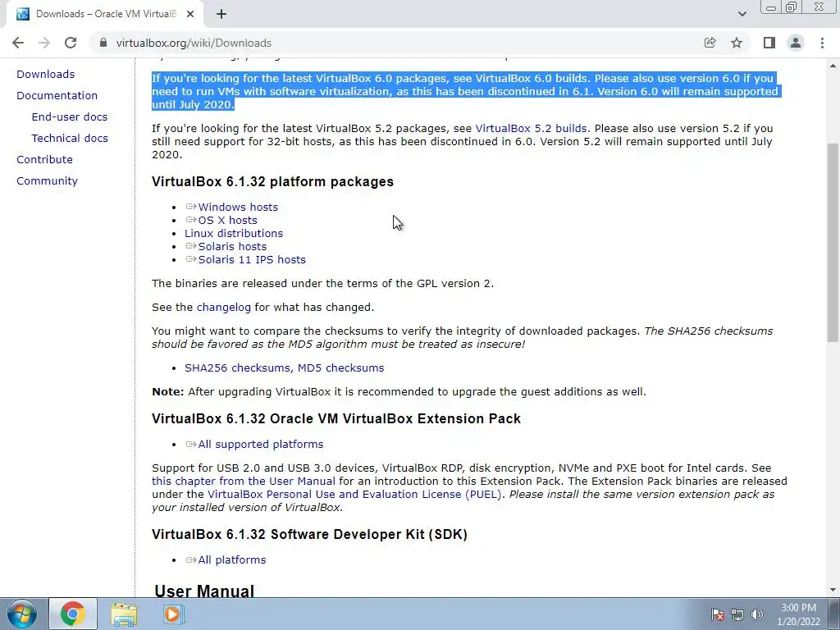Open Downloads in the sidebar

coord(46,74)
